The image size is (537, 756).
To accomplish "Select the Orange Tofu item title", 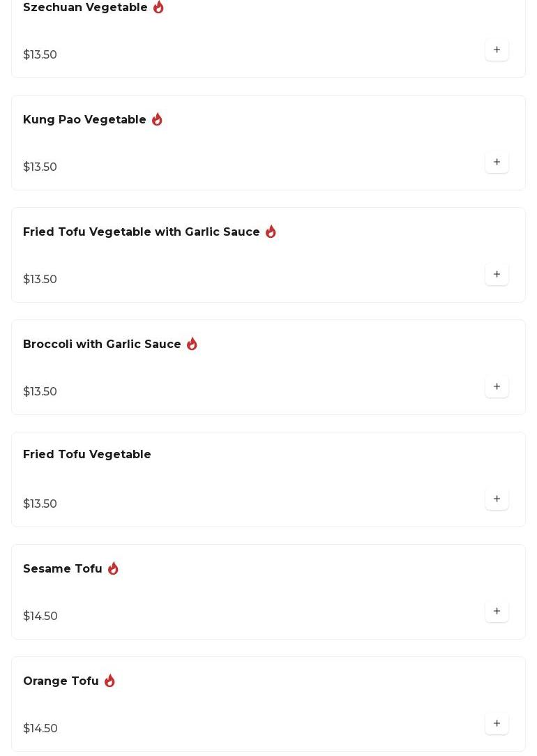I will click(61, 681).
